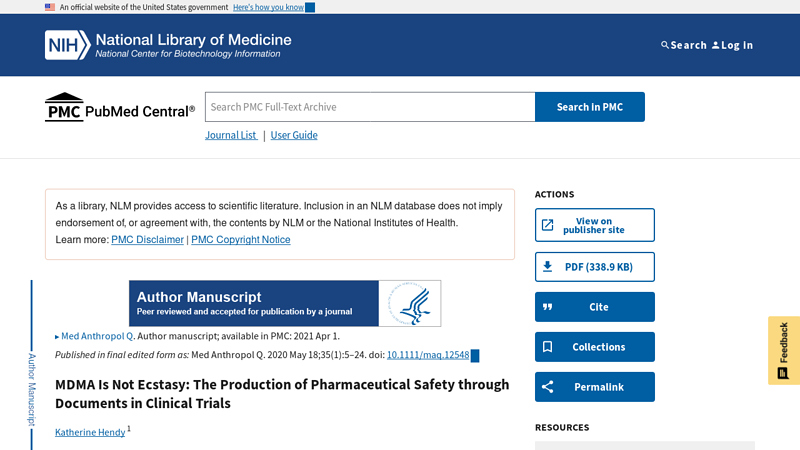Open the User Guide link
Image resolution: width=800 pixels, height=450 pixels.
(x=294, y=135)
